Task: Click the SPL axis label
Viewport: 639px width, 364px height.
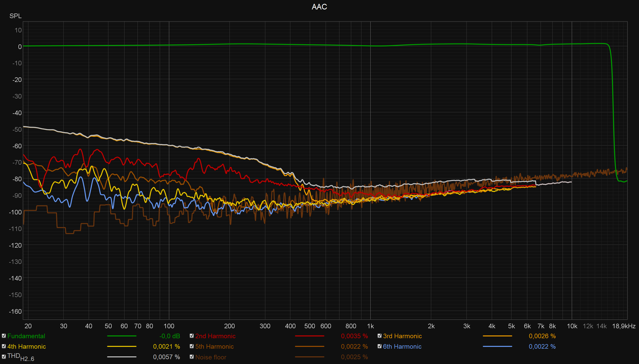Action: [x=15, y=16]
